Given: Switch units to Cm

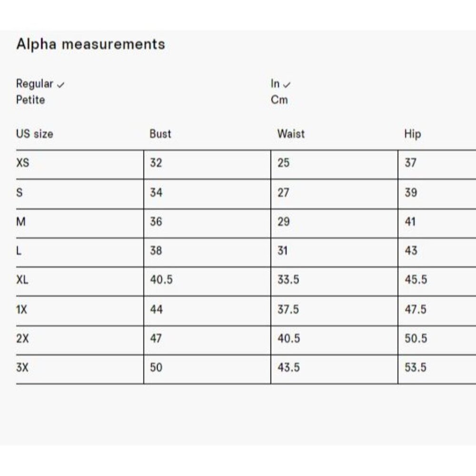Looking at the screenshot, I should (279, 100).
